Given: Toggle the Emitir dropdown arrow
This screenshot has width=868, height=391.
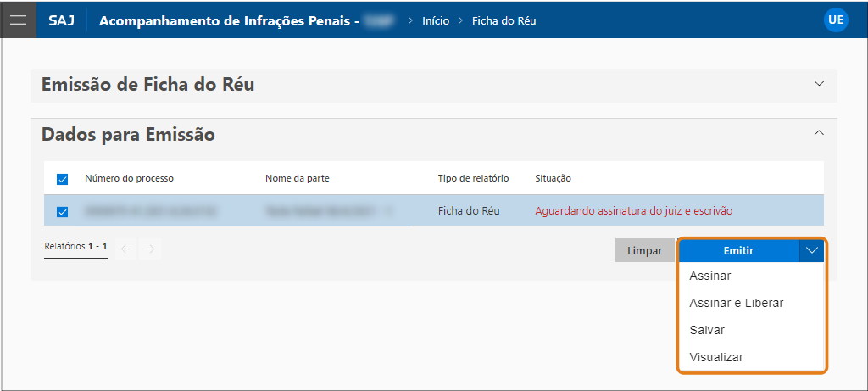Looking at the screenshot, I should click(812, 251).
